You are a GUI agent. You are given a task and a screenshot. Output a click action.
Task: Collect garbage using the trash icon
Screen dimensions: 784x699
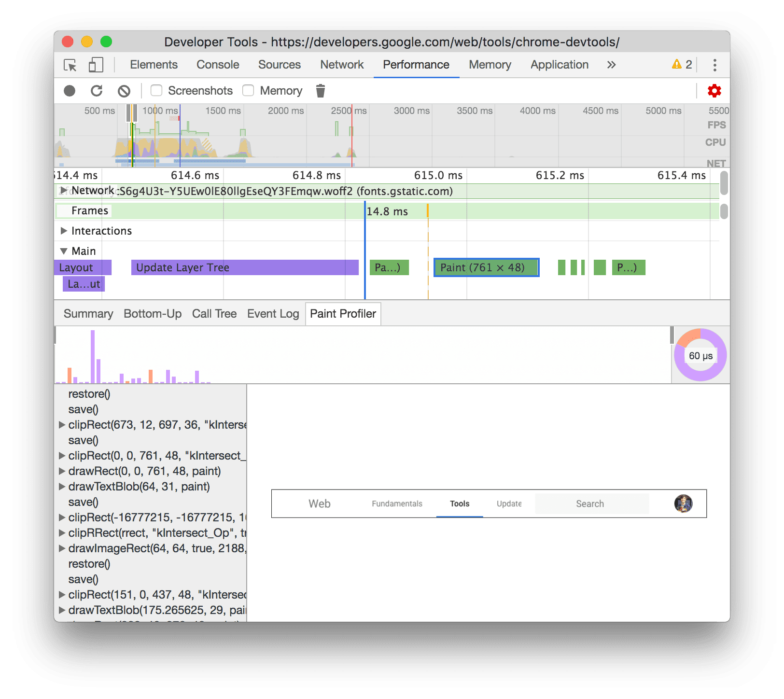pos(321,91)
